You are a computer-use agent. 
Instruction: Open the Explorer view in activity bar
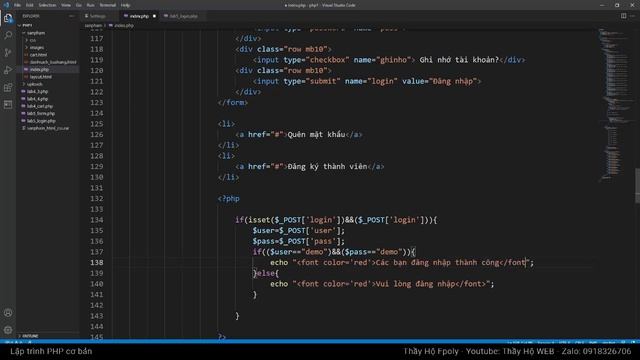point(8,18)
